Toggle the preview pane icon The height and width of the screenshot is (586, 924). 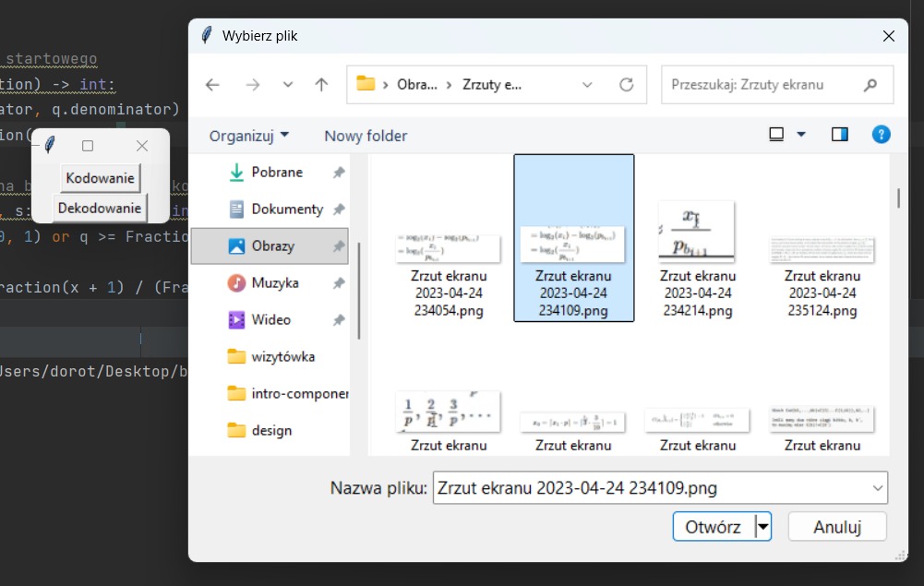coord(840,135)
